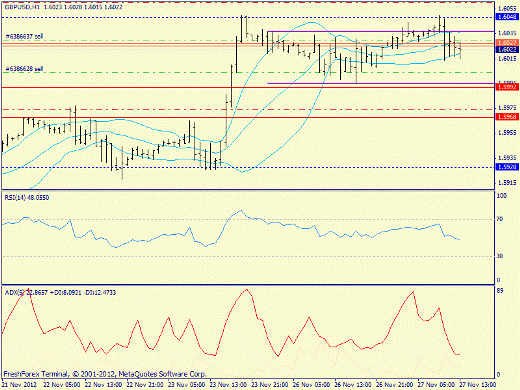Click the 27 Nov 05:00 time label
This screenshot has width=520, height=390.
[436, 385]
